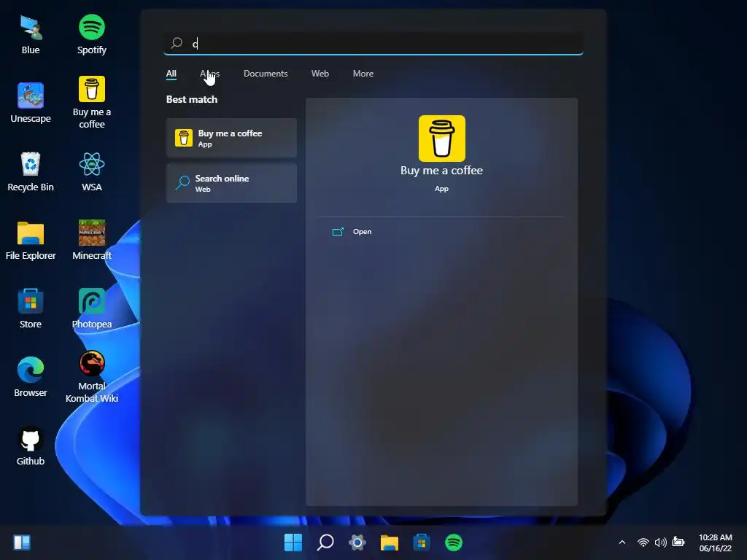747x560 pixels.
Task: Click the Widgets icon on taskbar
Action: pos(22,542)
